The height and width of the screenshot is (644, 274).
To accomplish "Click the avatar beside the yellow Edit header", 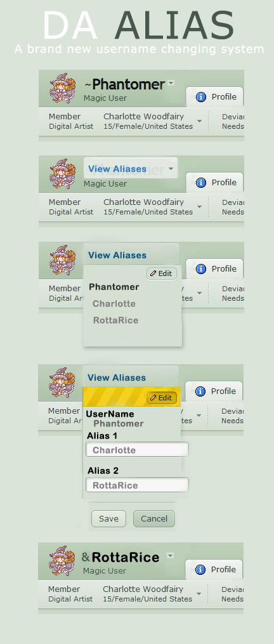I will tap(62, 383).
